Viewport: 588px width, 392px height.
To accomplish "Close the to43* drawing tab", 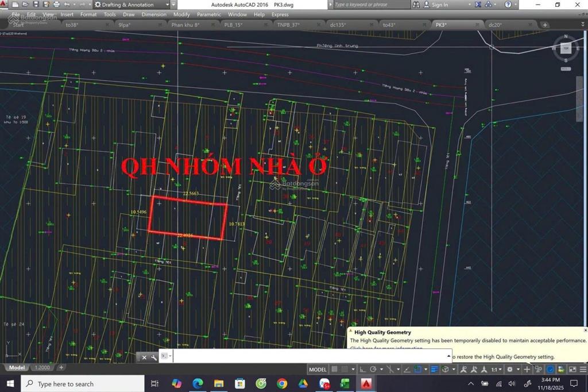I will [x=424, y=25].
